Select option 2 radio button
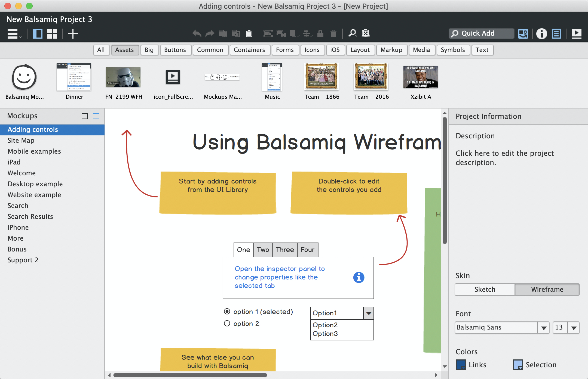The image size is (588, 379). point(227,324)
